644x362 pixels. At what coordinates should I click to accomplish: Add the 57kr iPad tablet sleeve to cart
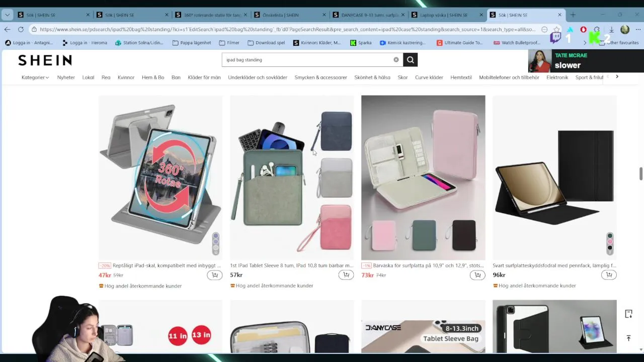tap(346, 275)
